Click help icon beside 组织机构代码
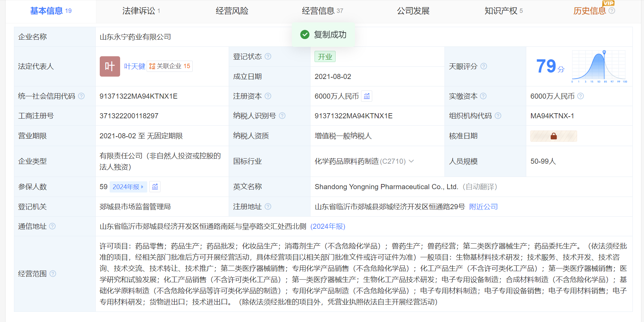 [498, 116]
